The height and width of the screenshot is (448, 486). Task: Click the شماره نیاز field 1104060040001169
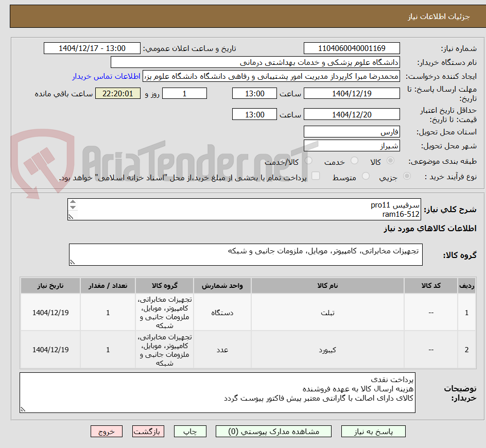[352, 48]
